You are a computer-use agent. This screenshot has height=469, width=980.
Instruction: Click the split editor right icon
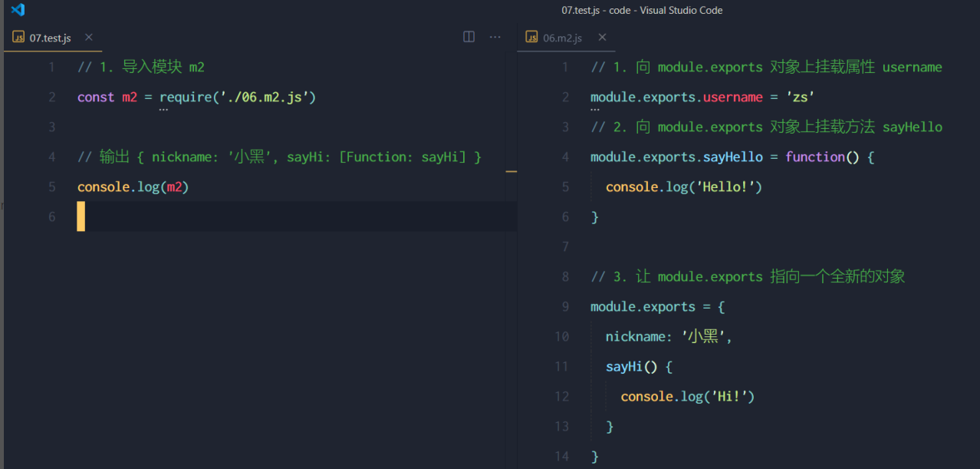[x=469, y=37]
